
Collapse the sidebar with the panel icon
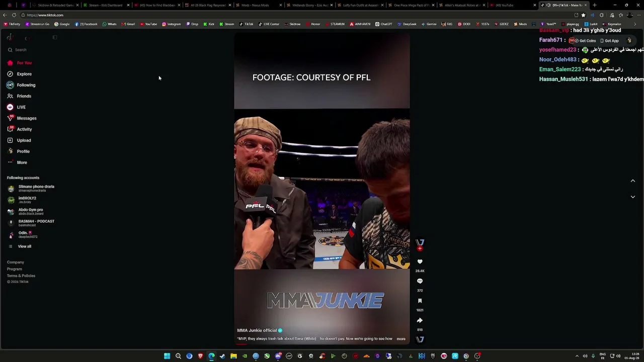click(55, 37)
